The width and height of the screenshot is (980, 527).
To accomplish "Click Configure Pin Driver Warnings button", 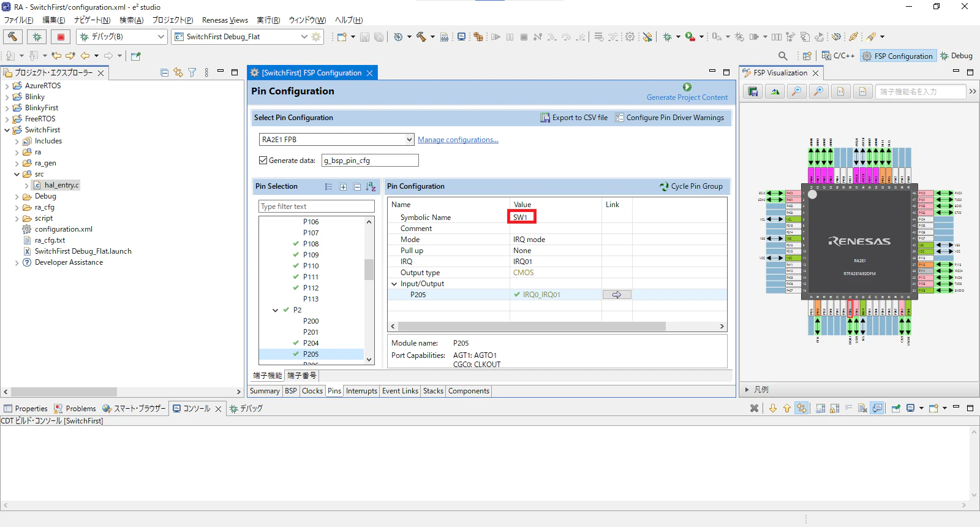I will point(669,118).
